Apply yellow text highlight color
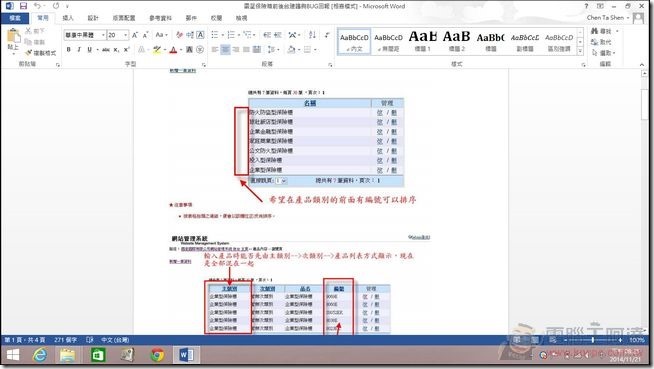 click(157, 50)
